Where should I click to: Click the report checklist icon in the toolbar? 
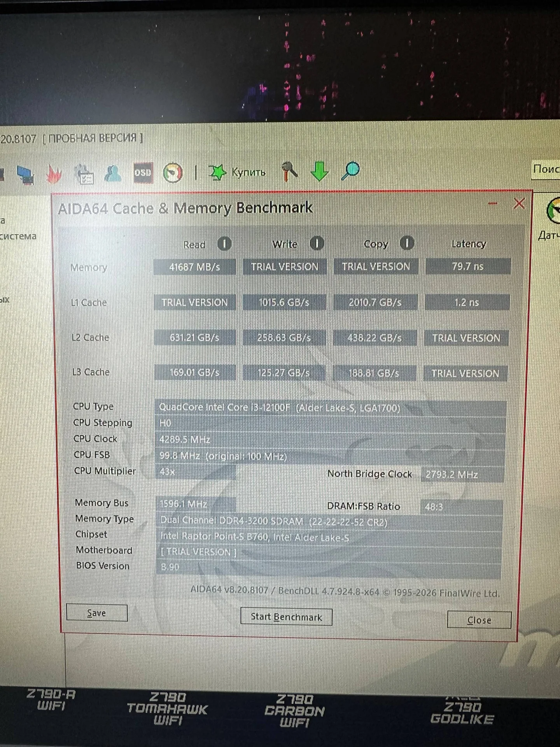(84, 174)
